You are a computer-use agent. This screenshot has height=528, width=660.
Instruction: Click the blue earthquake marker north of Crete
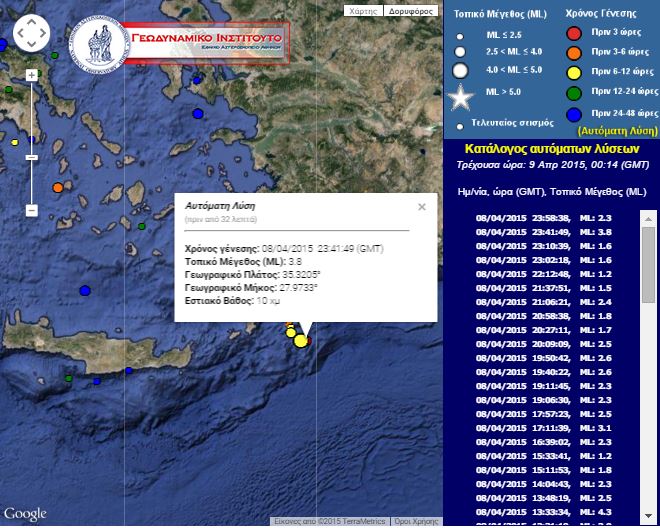(85, 290)
